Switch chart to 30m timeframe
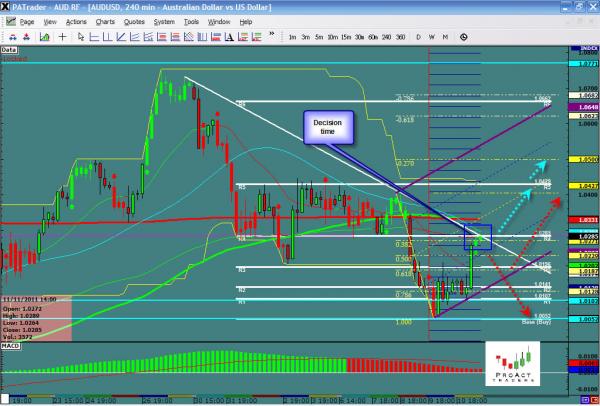 359,37
